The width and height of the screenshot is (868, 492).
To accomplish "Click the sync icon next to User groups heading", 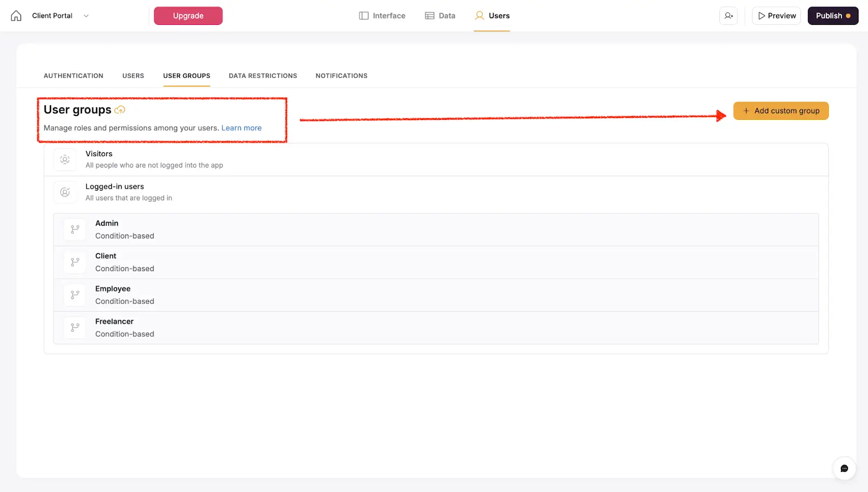I will tap(119, 110).
